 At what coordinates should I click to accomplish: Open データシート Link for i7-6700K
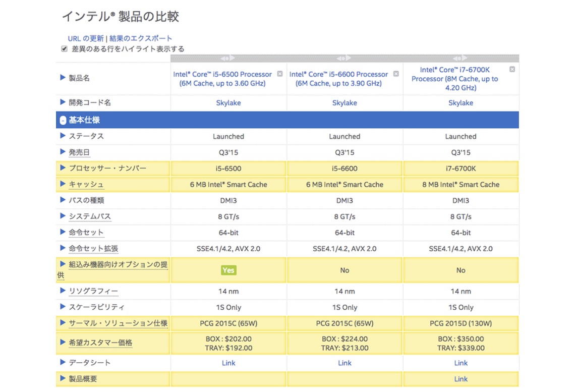pos(460,363)
